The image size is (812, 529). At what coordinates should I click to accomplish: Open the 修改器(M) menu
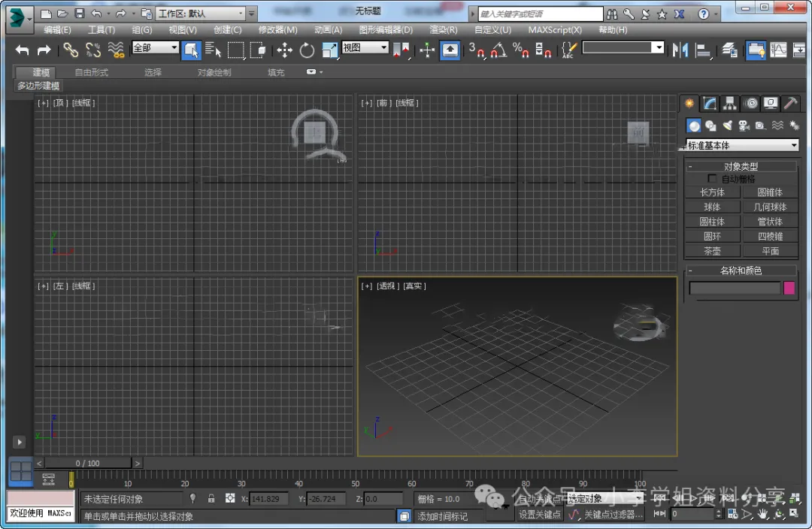pos(278,30)
